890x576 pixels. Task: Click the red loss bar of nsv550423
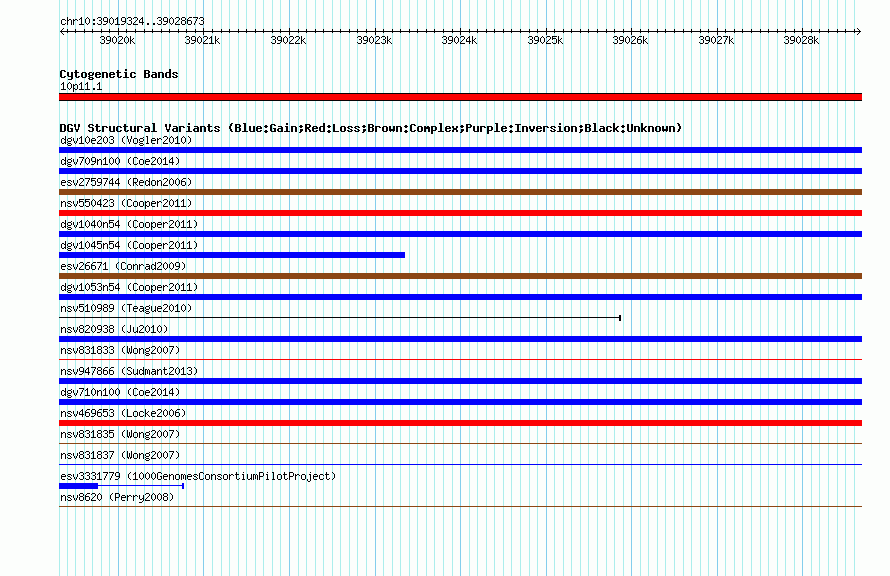[x=460, y=213]
